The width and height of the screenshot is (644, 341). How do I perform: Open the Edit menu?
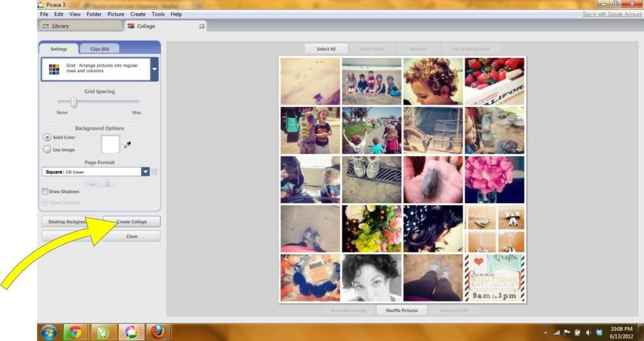click(x=59, y=14)
